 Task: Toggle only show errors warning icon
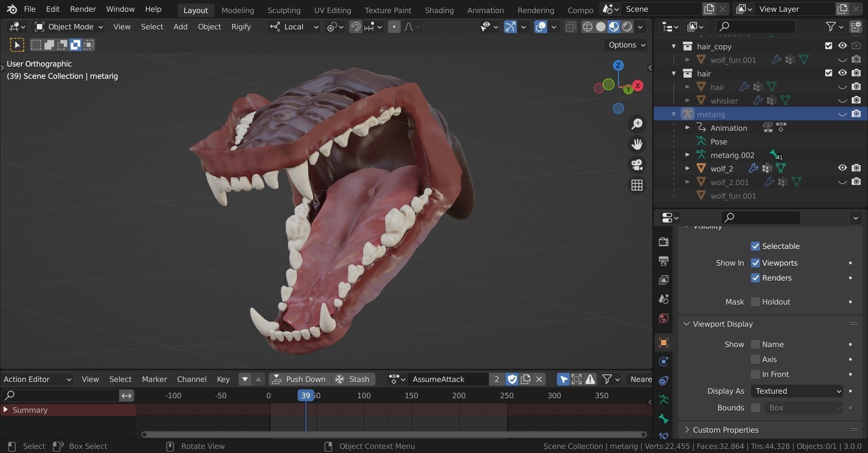pyautogui.click(x=590, y=379)
